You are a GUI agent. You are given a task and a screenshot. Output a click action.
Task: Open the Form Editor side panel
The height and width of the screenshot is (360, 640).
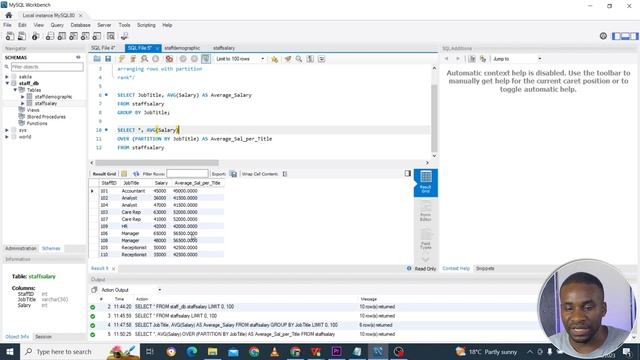(x=426, y=211)
